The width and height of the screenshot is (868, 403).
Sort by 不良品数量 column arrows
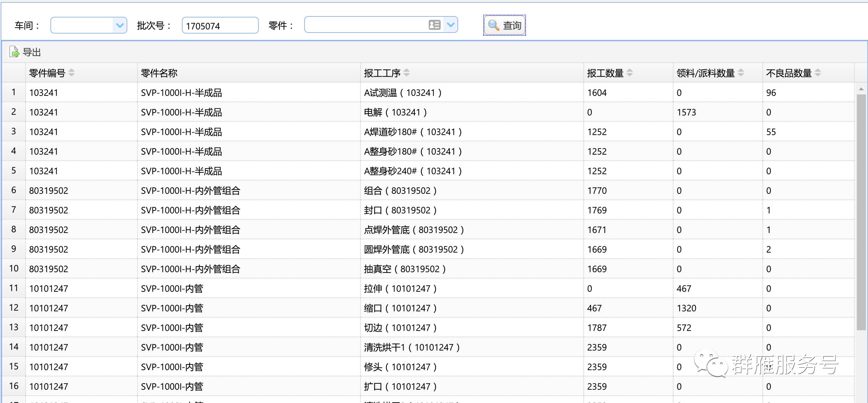pos(818,73)
